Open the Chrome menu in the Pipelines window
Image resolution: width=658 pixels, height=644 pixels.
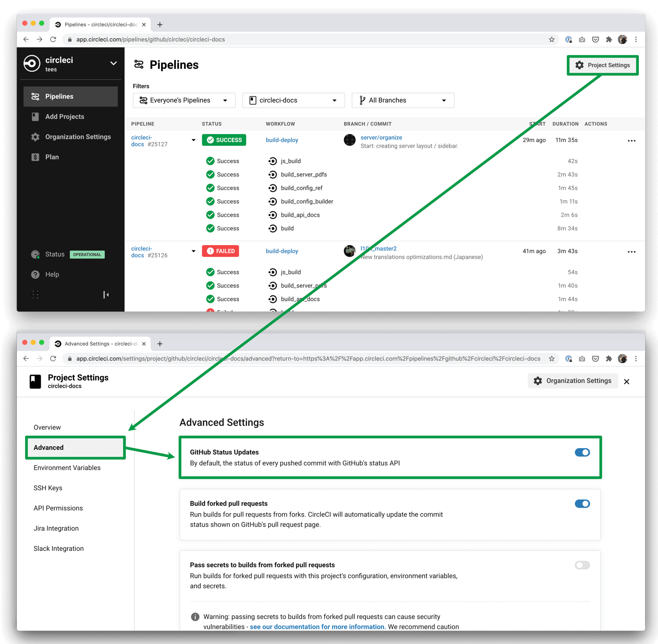(636, 39)
